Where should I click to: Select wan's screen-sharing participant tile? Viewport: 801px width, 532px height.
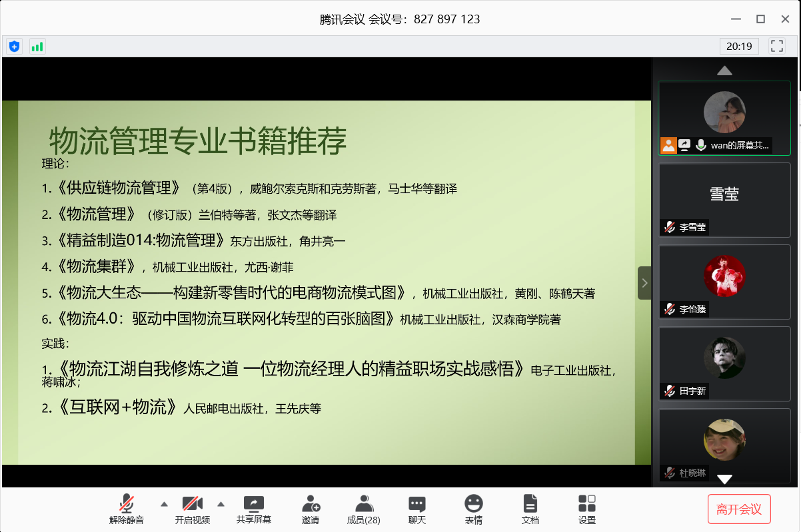click(724, 119)
